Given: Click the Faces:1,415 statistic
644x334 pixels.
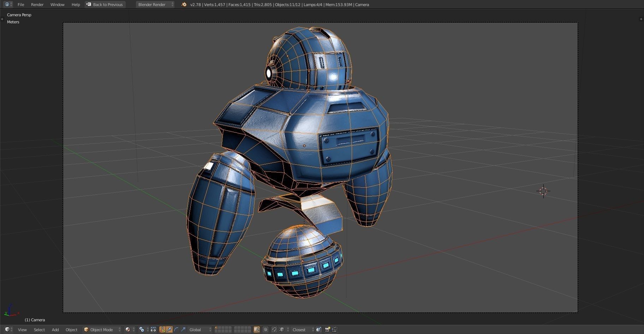Looking at the screenshot, I should pyautogui.click(x=239, y=5).
